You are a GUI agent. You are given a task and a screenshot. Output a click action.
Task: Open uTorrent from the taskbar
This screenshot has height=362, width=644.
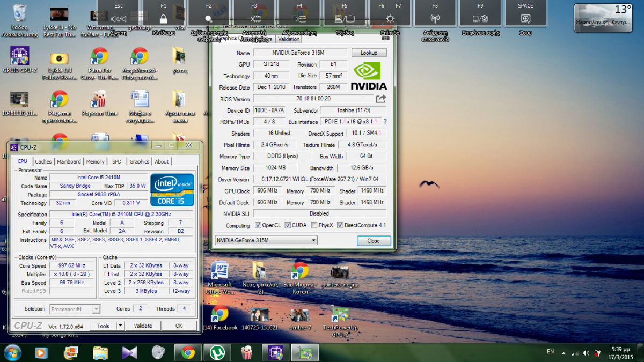point(217,352)
